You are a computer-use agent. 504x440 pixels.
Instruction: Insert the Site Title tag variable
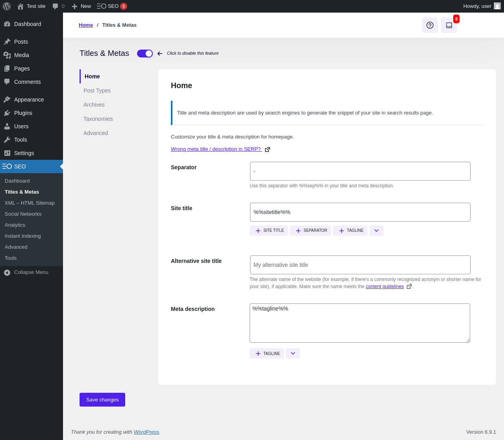[x=269, y=231]
